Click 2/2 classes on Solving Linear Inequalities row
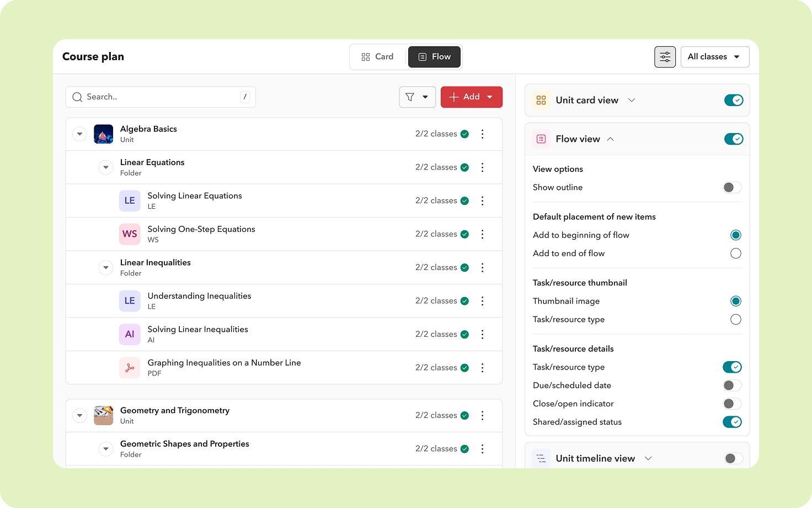This screenshot has width=812, height=508. tap(436, 335)
